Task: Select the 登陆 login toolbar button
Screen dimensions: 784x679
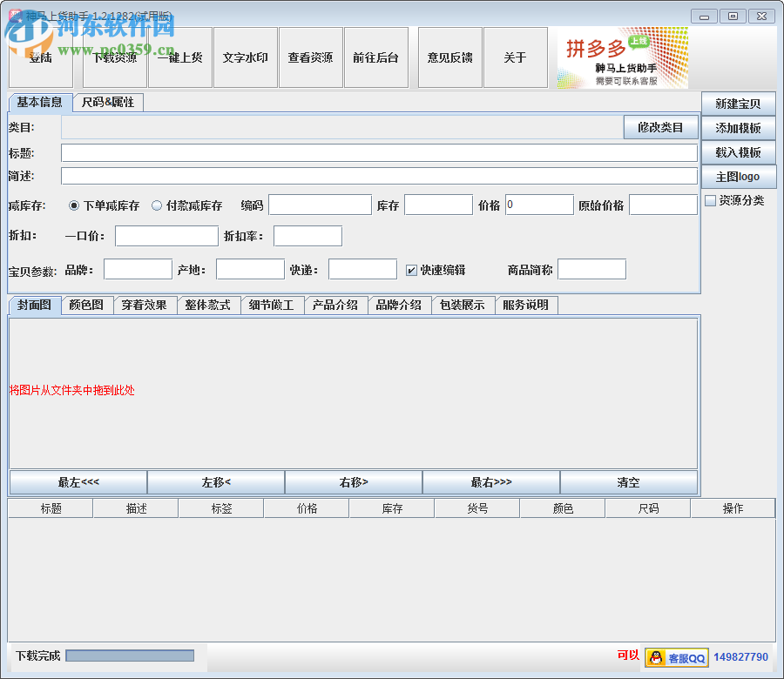Action: pos(40,57)
